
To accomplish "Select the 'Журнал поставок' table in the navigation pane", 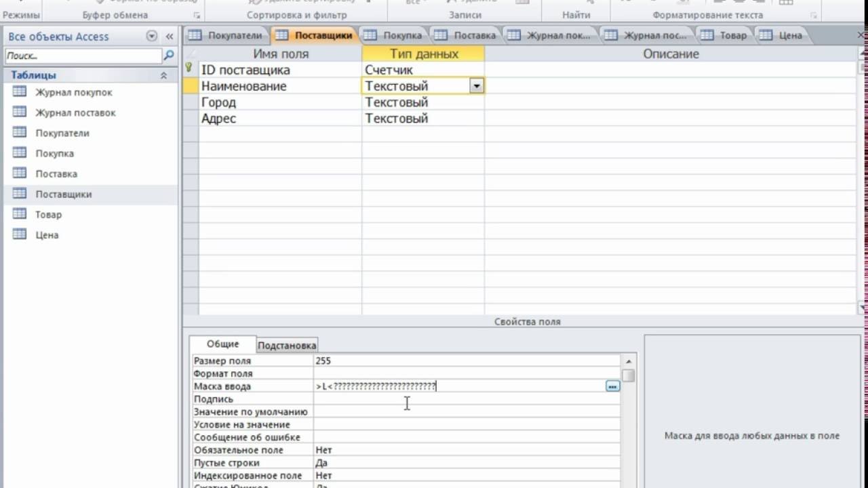I will [x=75, y=113].
